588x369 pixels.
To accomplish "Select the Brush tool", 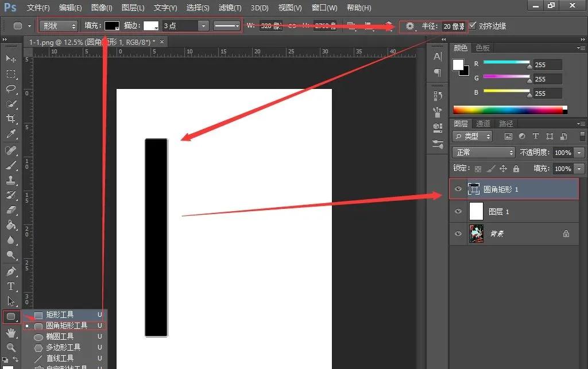I will pos(10,165).
